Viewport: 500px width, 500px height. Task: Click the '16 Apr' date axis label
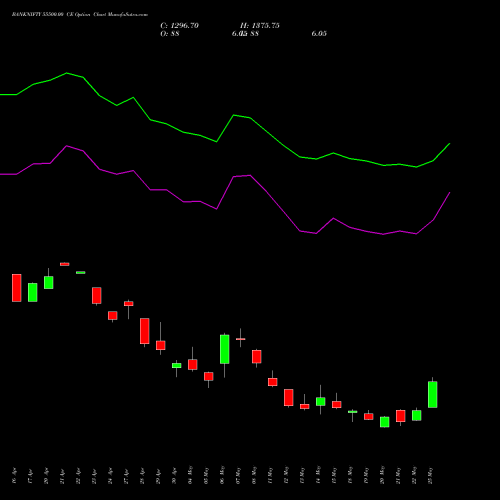(14, 476)
